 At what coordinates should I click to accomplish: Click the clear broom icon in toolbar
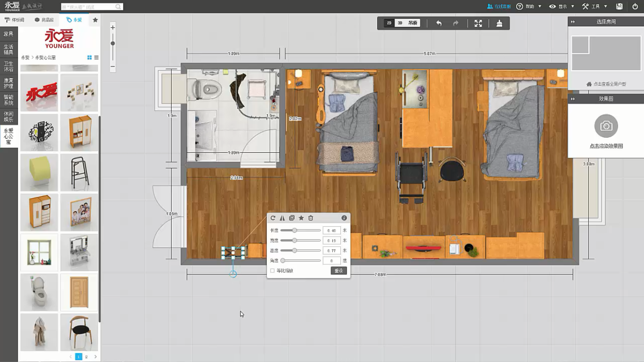click(499, 23)
